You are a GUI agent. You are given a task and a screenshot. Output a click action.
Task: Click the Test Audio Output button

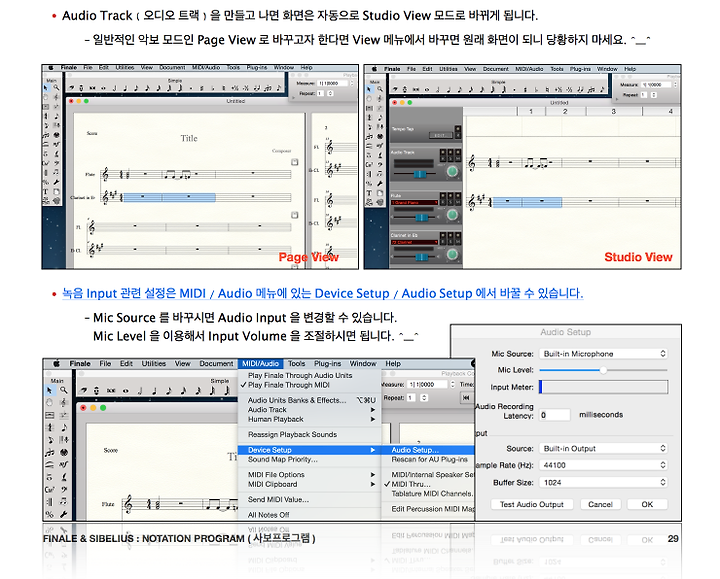coord(532,504)
